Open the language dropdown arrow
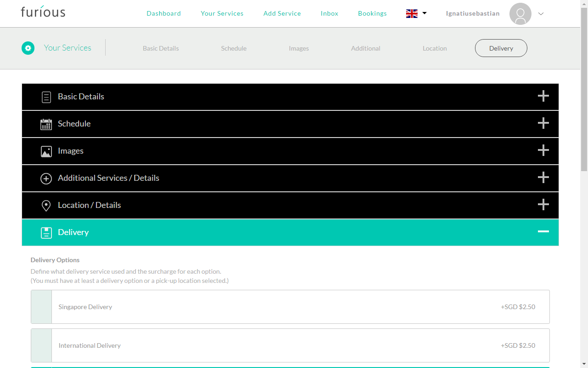This screenshot has width=588, height=368. tap(424, 13)
